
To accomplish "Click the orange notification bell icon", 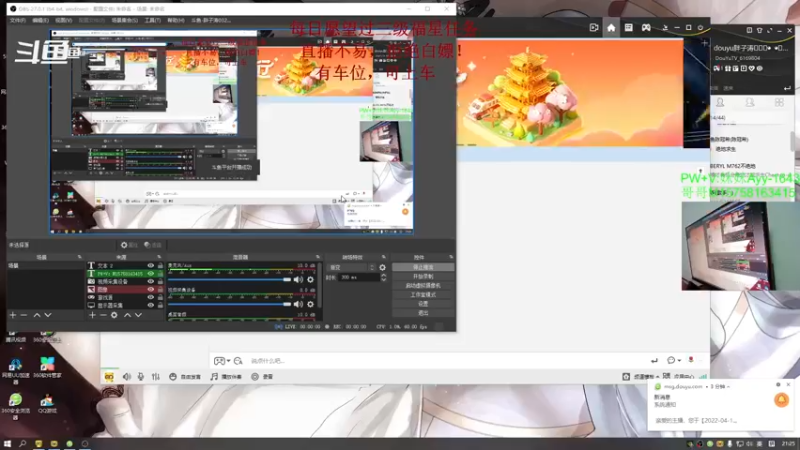I will coord(781,400).
